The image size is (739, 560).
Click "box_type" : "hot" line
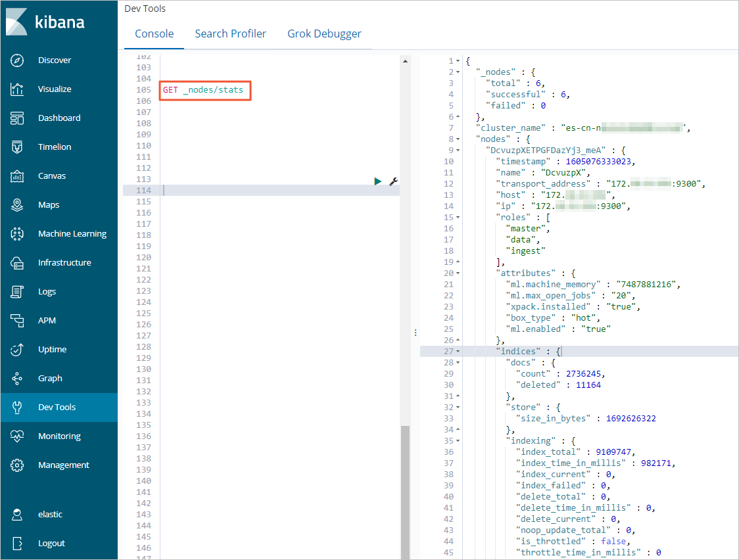click(x=552, y=318)
